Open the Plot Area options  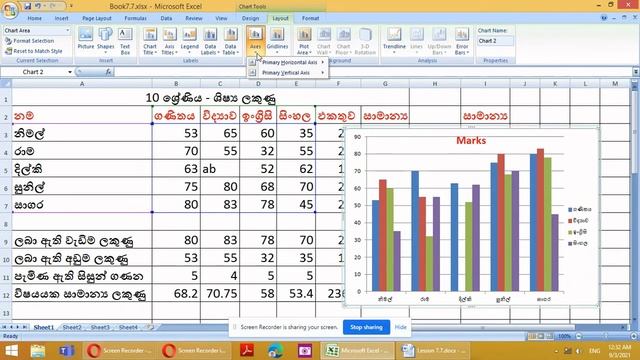[304, 41]
